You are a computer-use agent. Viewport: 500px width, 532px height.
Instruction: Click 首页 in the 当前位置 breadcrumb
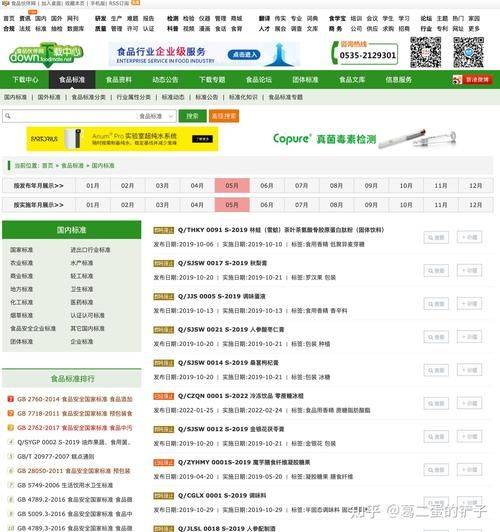48,166
